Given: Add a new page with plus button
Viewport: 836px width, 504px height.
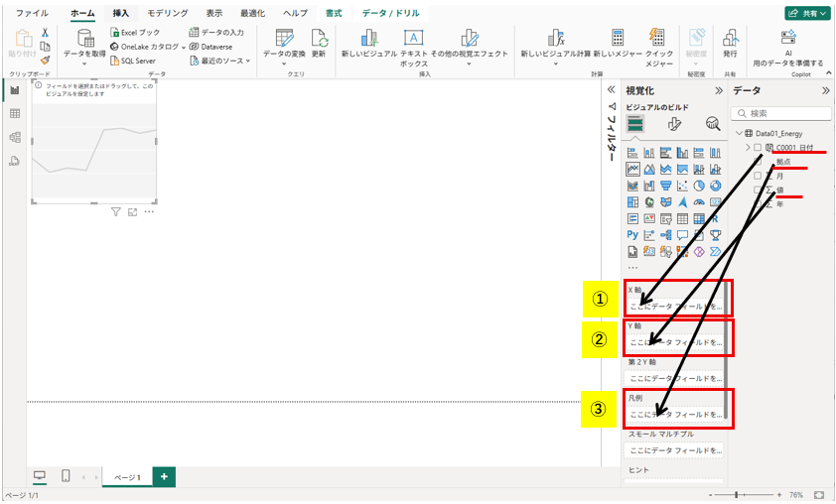Looking at the screenshot, I should pos(164,476).
